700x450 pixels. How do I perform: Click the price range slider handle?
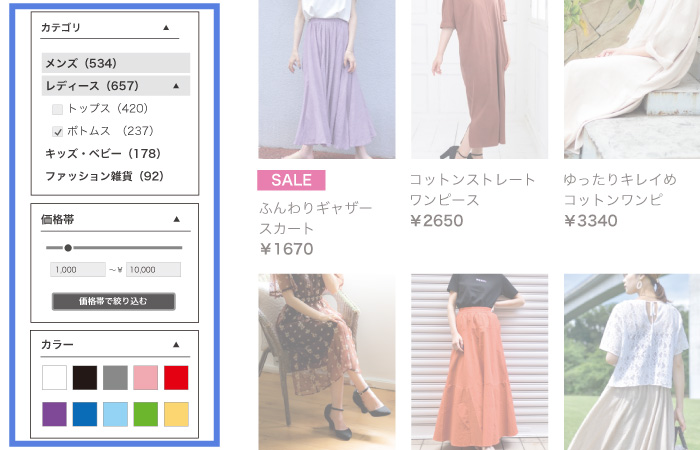68,248
